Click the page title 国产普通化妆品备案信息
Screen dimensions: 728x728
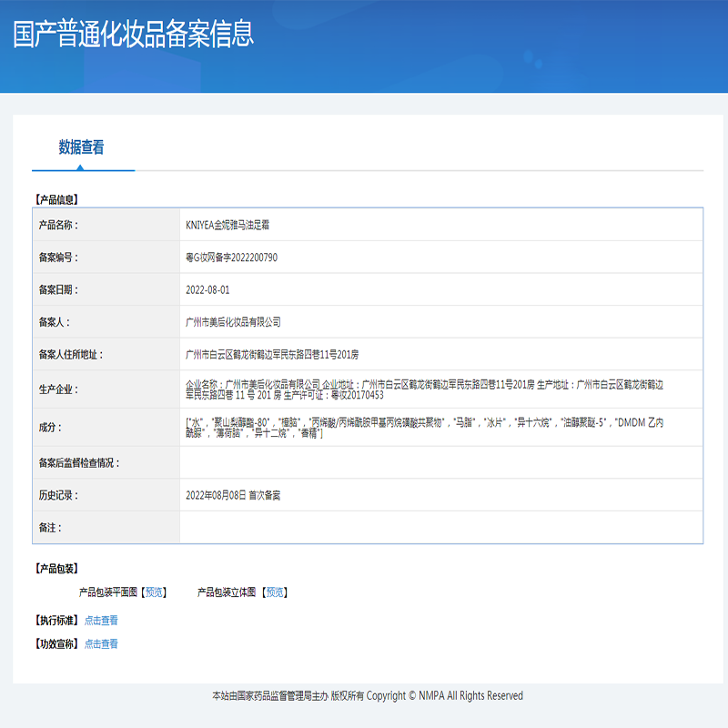click(x=133, y=36)
